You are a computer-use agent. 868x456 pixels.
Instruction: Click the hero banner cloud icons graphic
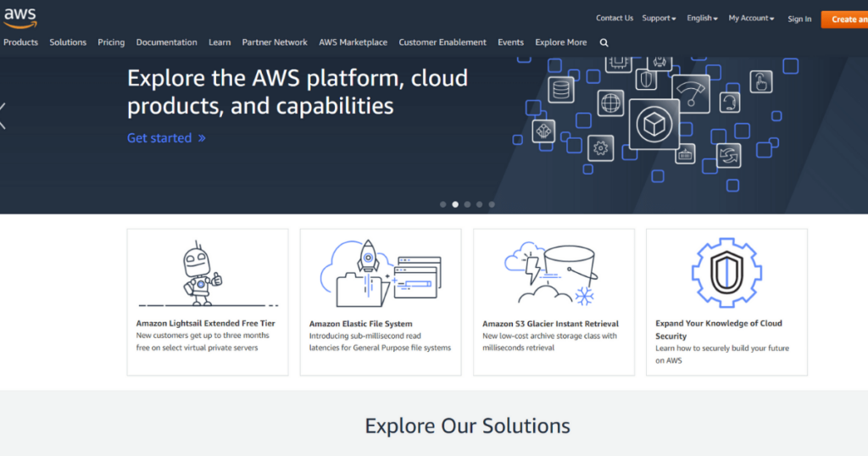pyautogui.click(x=656, y=124)
